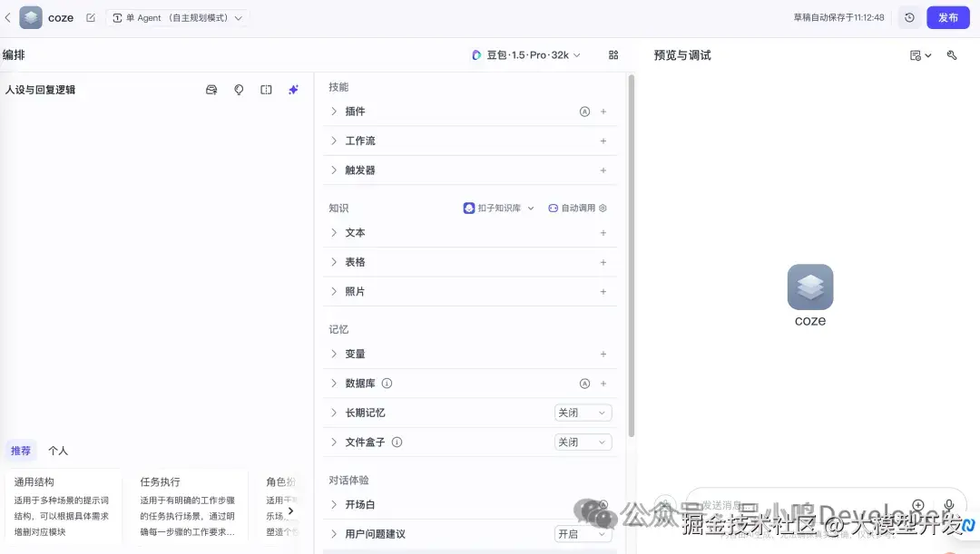
Task: Click the plus attachment icon in chat input
Action: [918, 505]
